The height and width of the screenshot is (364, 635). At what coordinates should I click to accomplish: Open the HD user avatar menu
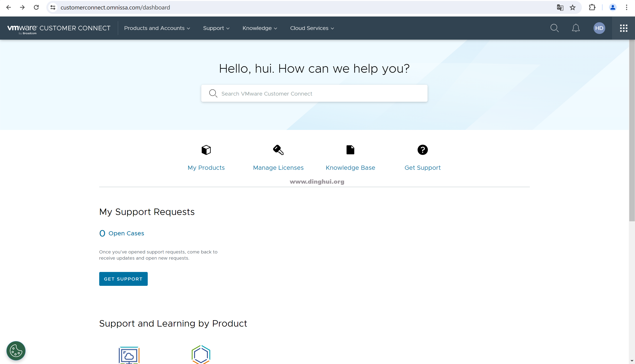coord(599,28)
